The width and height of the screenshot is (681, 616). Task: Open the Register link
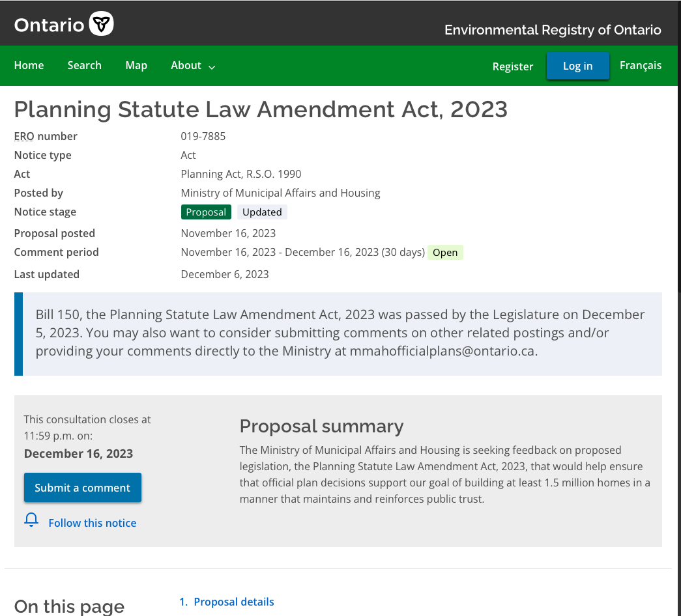pos(512,66)
